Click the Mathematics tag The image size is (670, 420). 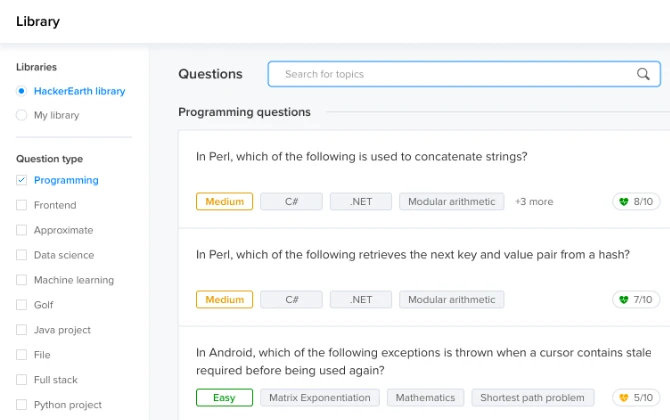[425, 398]
